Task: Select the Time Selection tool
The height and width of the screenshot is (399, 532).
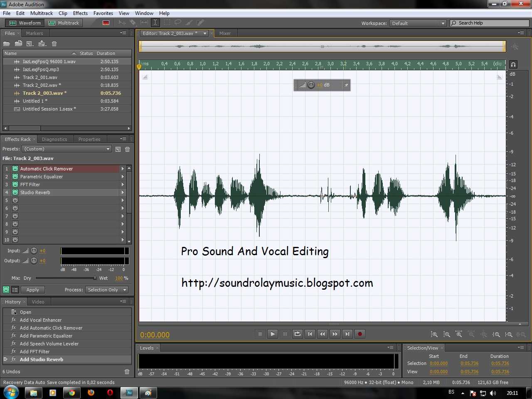Action: point(155,22)
